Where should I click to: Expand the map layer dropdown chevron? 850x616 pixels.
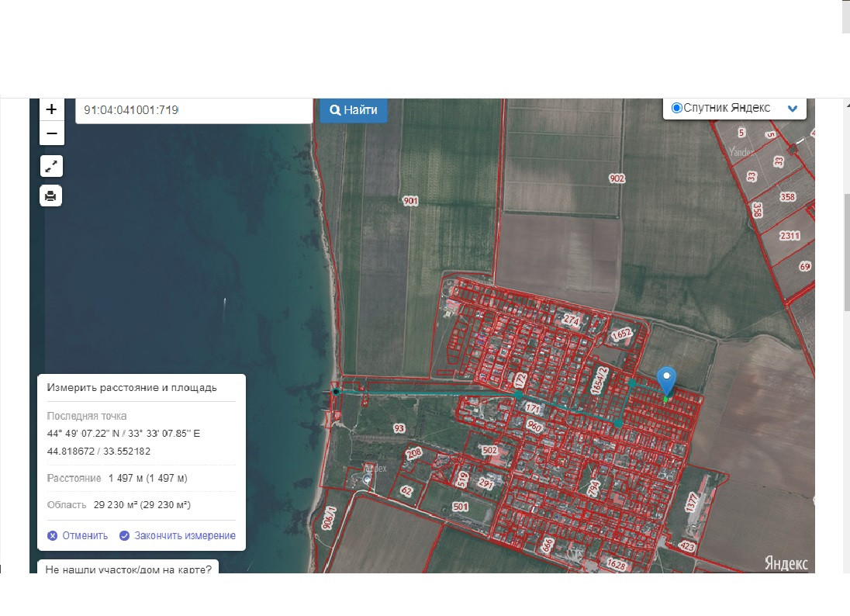pos(792,109)
